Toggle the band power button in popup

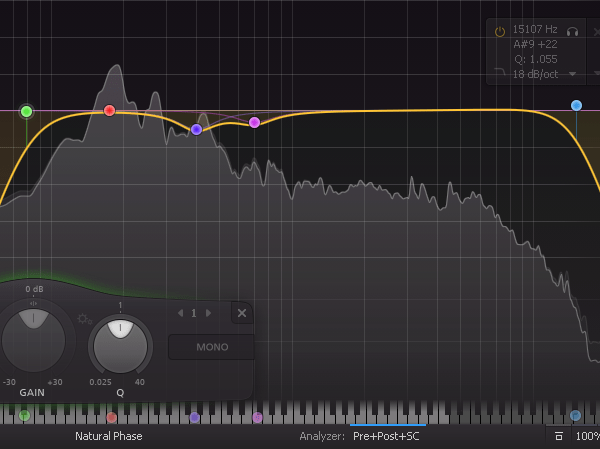coord(500,32)
